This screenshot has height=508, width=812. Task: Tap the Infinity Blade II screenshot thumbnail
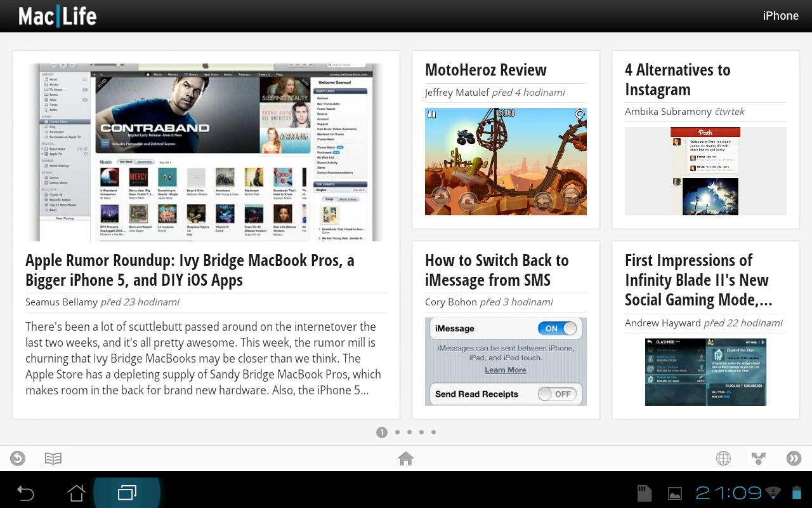705,371
